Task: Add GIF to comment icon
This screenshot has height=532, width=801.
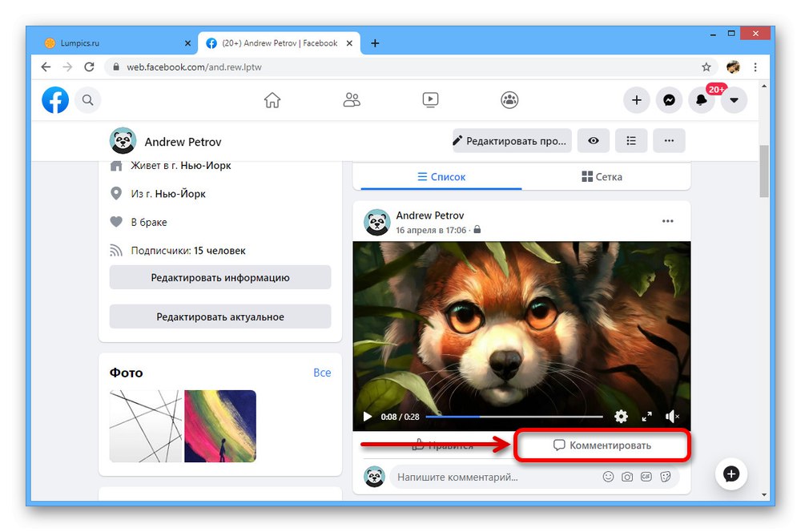Action: (646, 477)
